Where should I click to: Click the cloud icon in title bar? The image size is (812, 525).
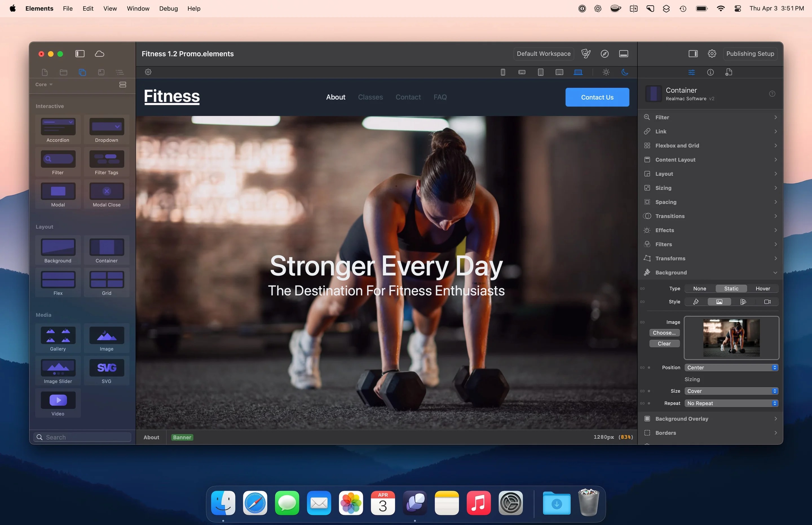(x=100, y=54)
